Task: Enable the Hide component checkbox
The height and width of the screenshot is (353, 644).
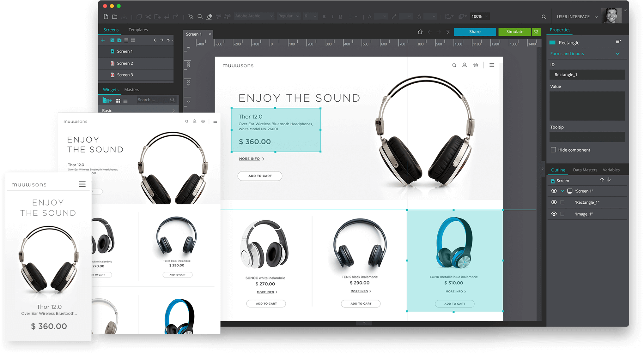Action: [553, 150]
